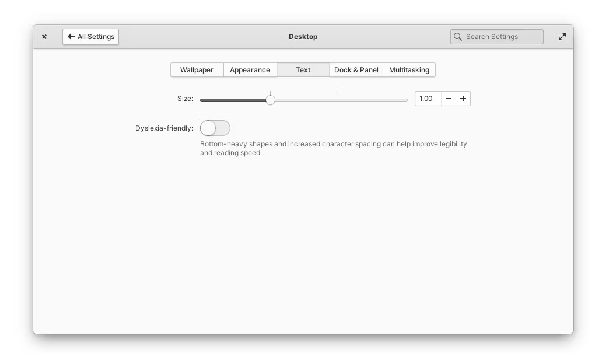Screen dimensions: 602x364
Task: Click the Size slider track near second tick mark
Action: pyautogui.click(x=337, y=100)
